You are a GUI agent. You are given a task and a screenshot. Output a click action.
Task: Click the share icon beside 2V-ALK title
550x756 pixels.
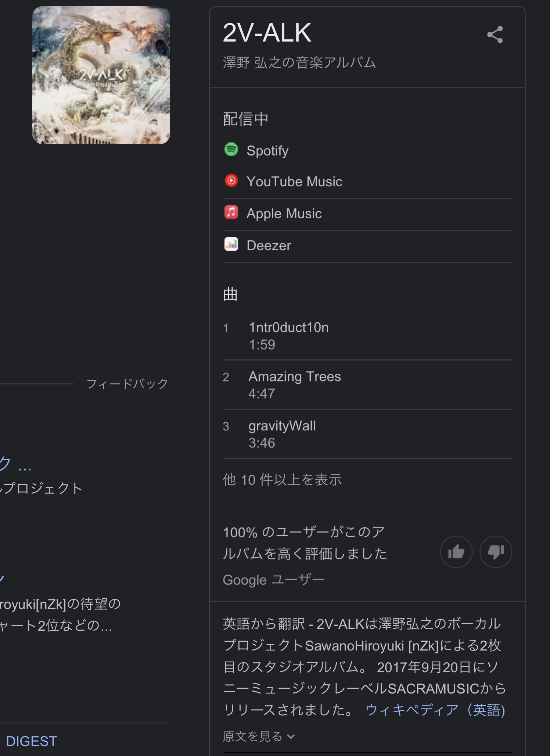coord(495,35)
